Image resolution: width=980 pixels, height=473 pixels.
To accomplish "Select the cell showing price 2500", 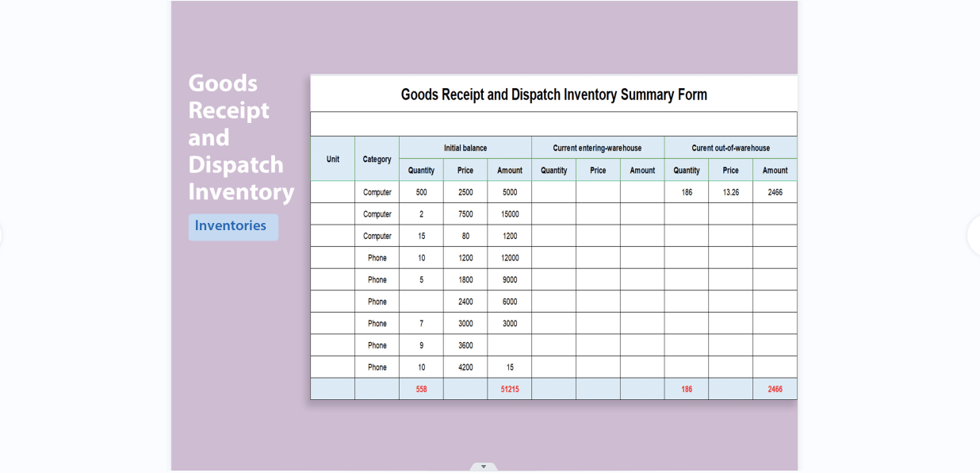I will click(x=465, y=191).
